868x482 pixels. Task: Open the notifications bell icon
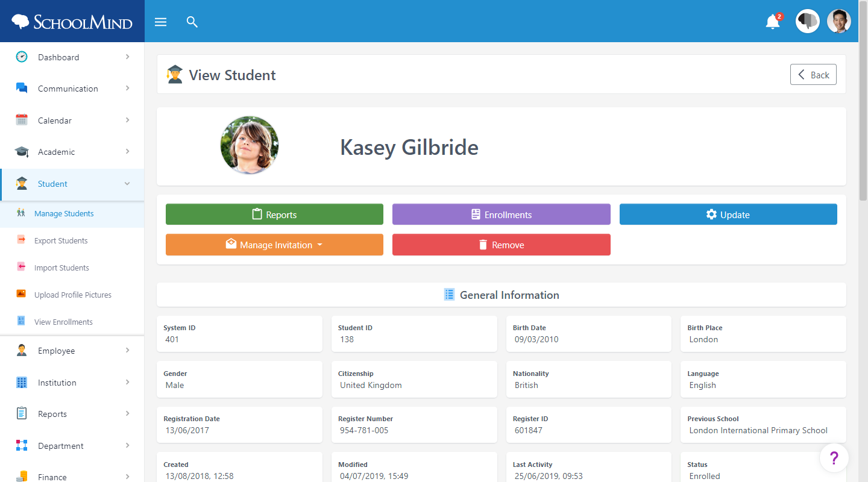[773, 22]
